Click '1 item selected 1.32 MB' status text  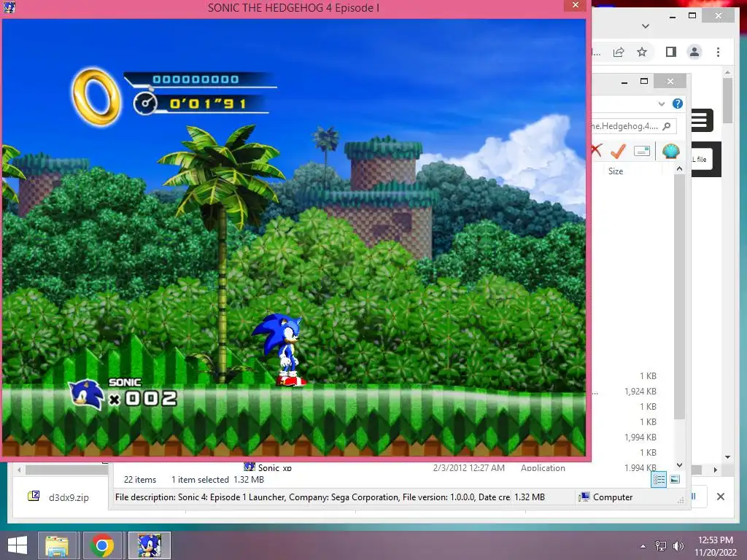pos(217,480)
